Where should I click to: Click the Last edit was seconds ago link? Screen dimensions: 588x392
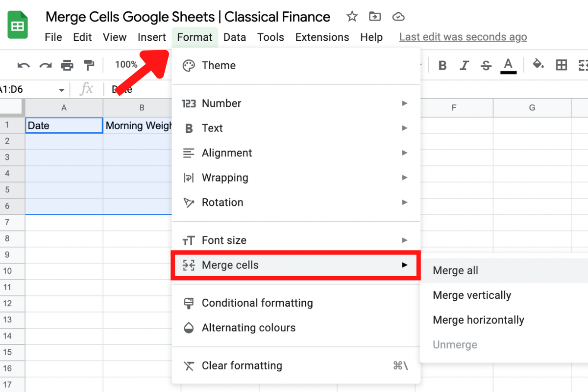(x=463, y=37)
